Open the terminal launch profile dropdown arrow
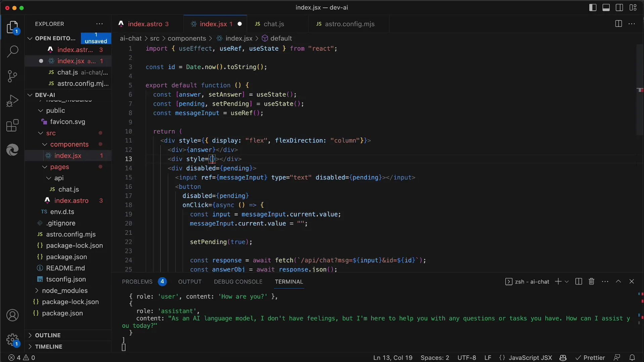Image resolution: width=644 pixels, height=362 pixels. [x=567, y=282]
